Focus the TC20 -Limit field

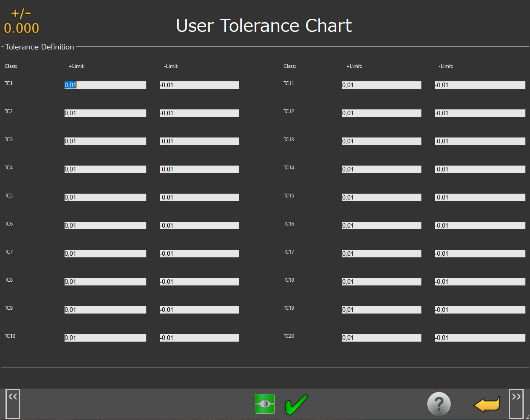click(480, 338)
